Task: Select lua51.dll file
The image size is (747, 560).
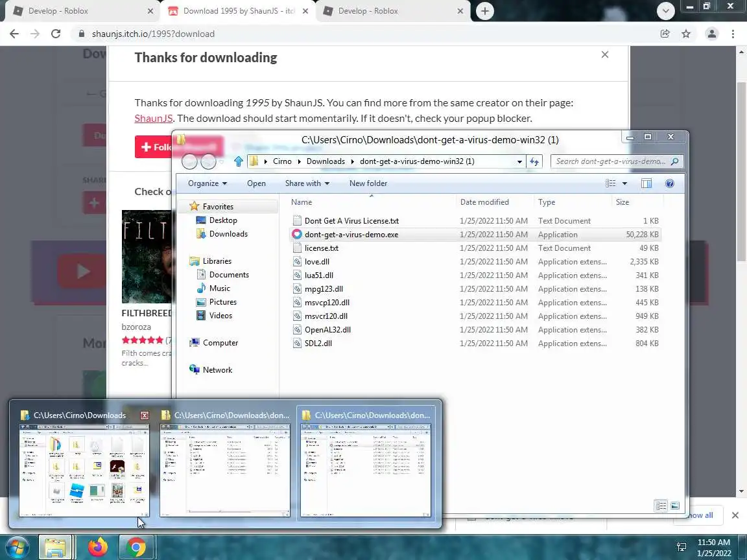Action: 319,275
